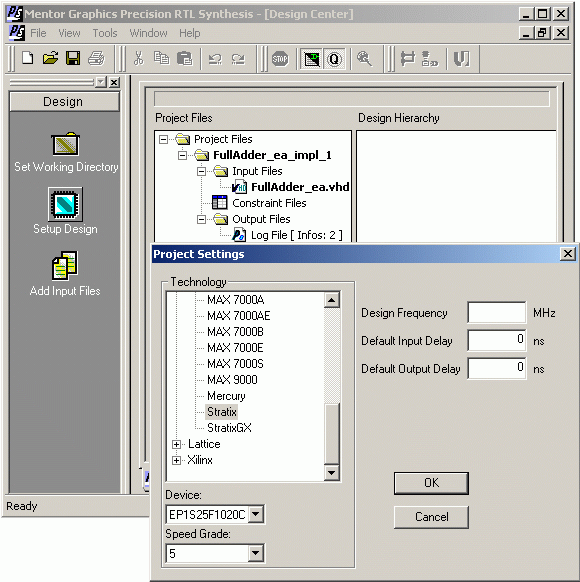This screenshot has height=582, width=580.
Task: Click the Setup Design chip icon
Action: pyautogui.click(x=65, y=204)
